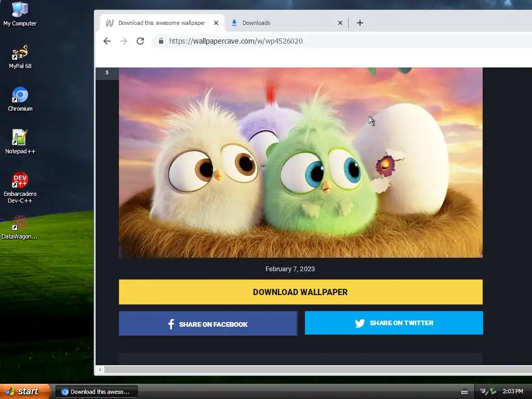
Task: Launch MyPal 68 browser shortcut
Action: coord(20,57)
